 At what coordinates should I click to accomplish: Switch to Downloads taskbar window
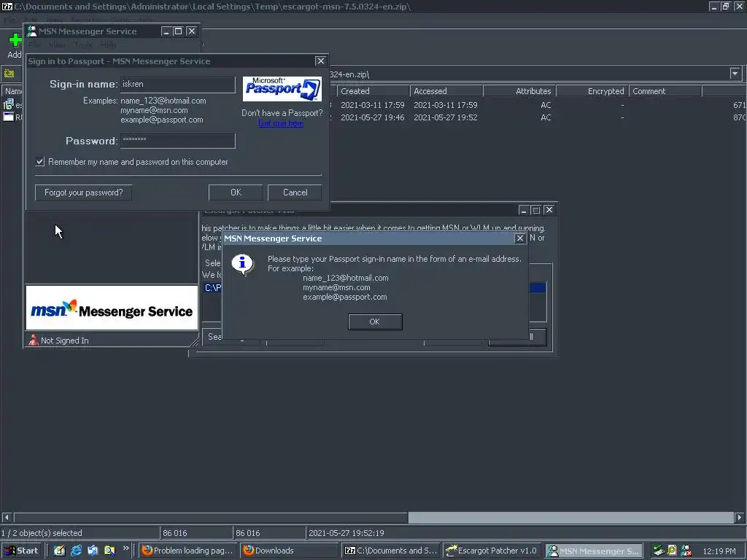[289, 551]
